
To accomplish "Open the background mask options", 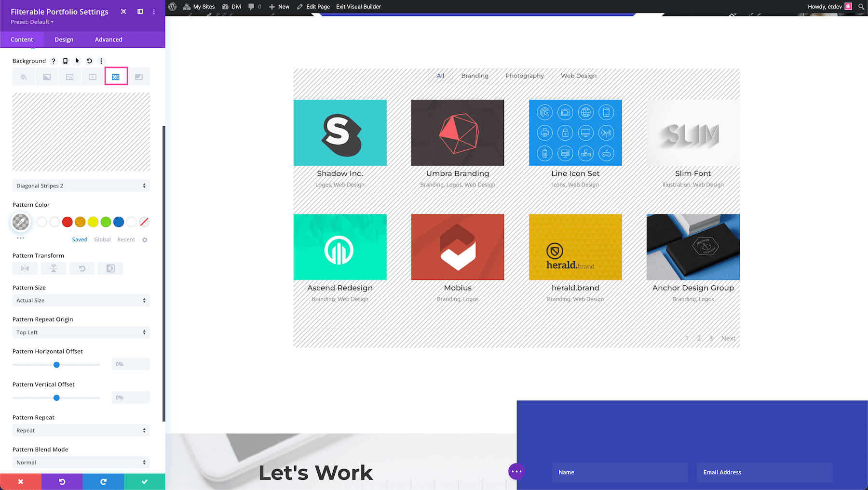I will click(x=139, y=76).
